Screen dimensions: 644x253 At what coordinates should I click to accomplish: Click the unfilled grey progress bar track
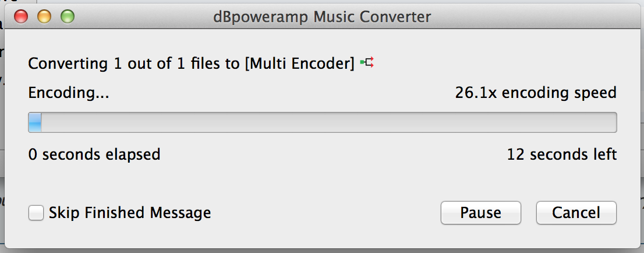coord(326,122)
